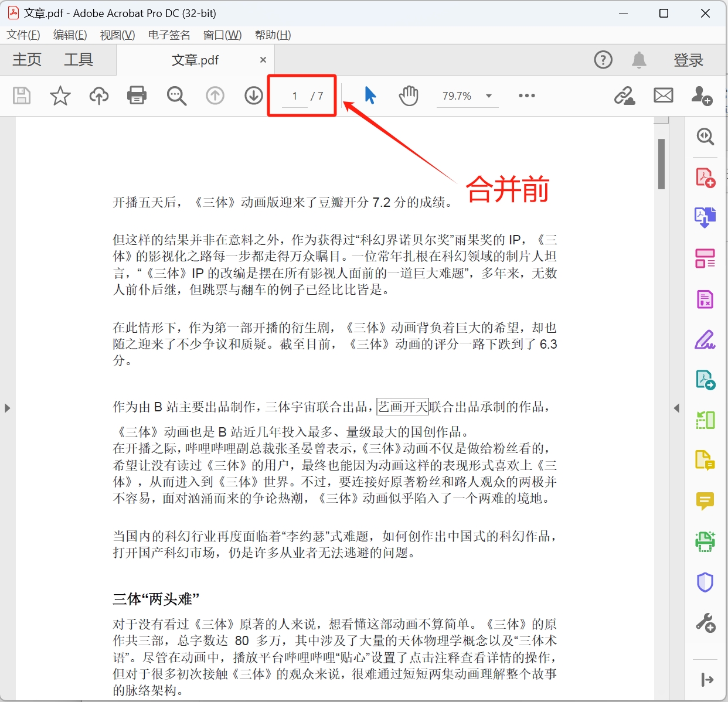Open the 视图 menu
Image resolution: width=728 pixels, height=702 pixels.
point(117,35)
